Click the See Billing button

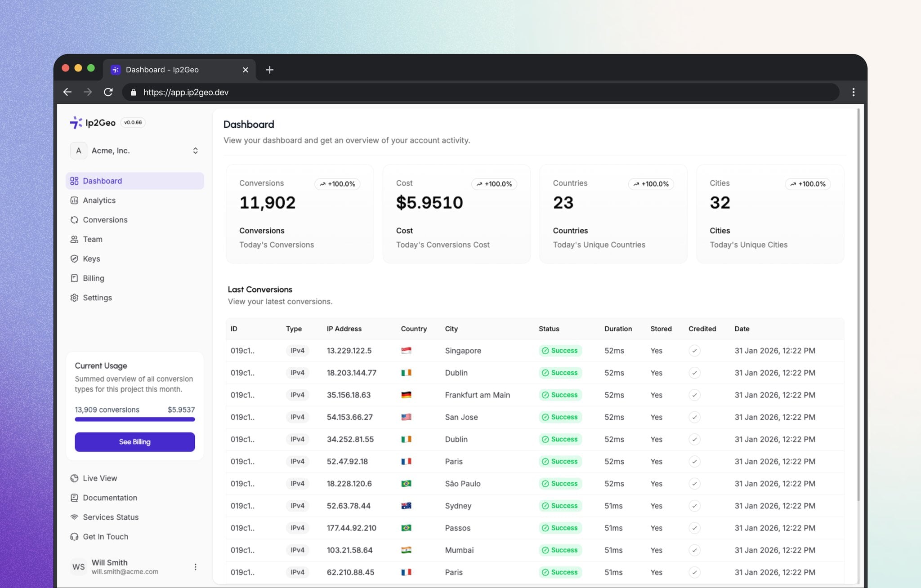point(134,442)
